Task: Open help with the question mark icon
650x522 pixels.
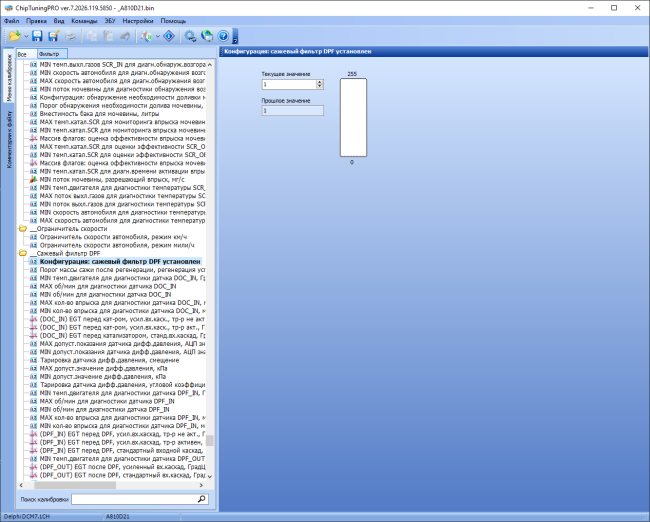Action: tap(223, 36)
